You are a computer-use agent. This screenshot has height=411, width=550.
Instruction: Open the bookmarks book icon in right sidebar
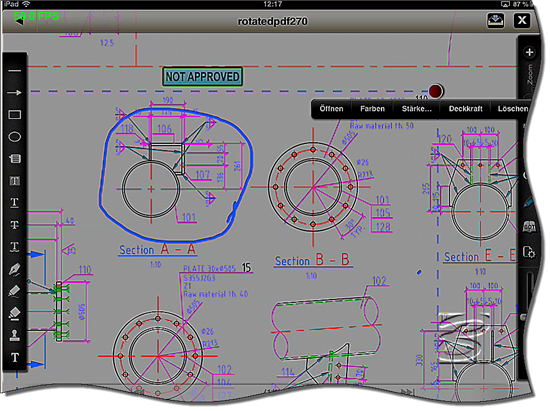pos(529,227)
